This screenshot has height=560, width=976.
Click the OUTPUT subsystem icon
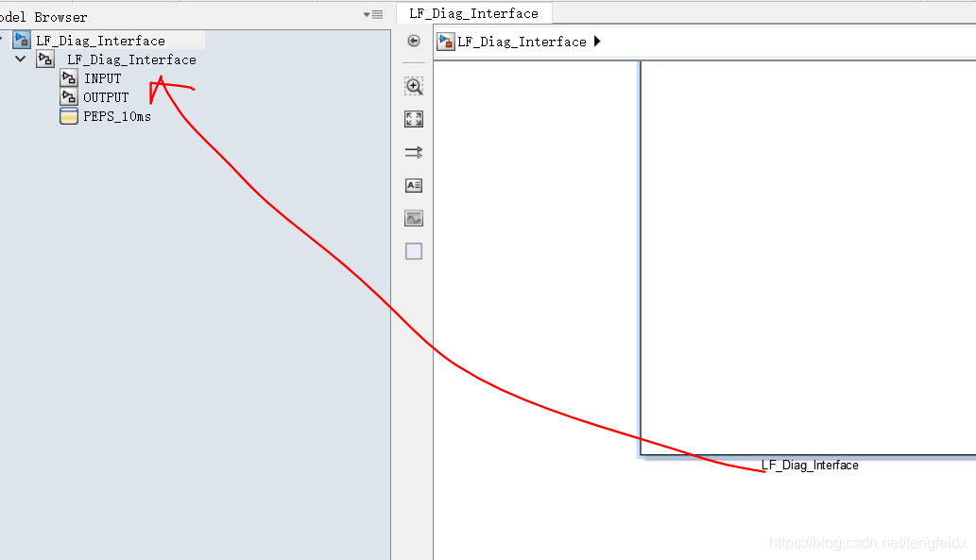pyautogui.click(x=68, y=96)
